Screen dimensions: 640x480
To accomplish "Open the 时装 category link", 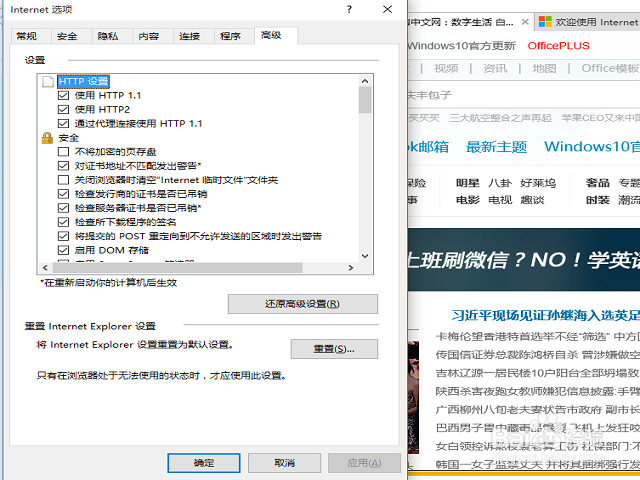I will [x=598, y=200].
